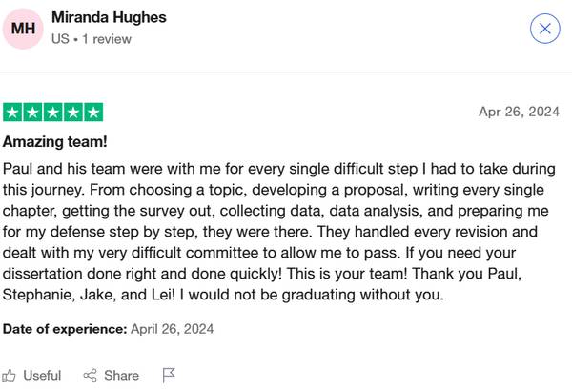572x392 pixels.
Task: Click the "1 review" count text
Action: [x=107, y=39]
